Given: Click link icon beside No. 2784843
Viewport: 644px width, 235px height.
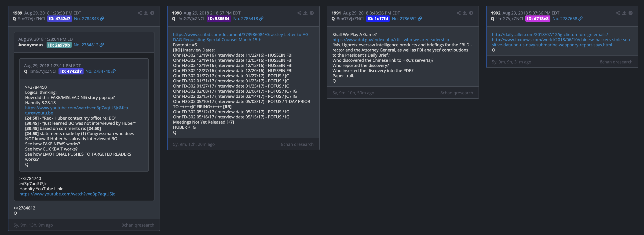Looking at the screenshot, I should (102, 18).
